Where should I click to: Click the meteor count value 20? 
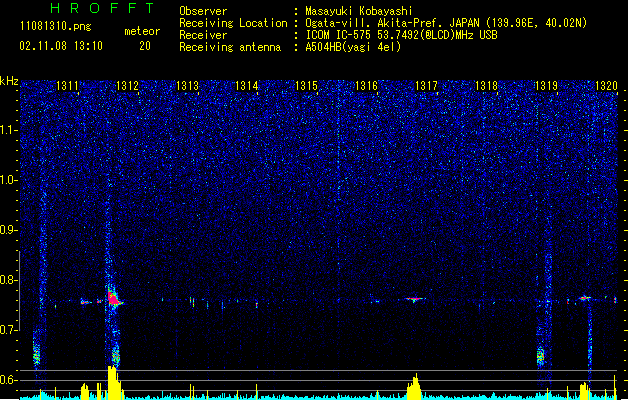point(145,46)
